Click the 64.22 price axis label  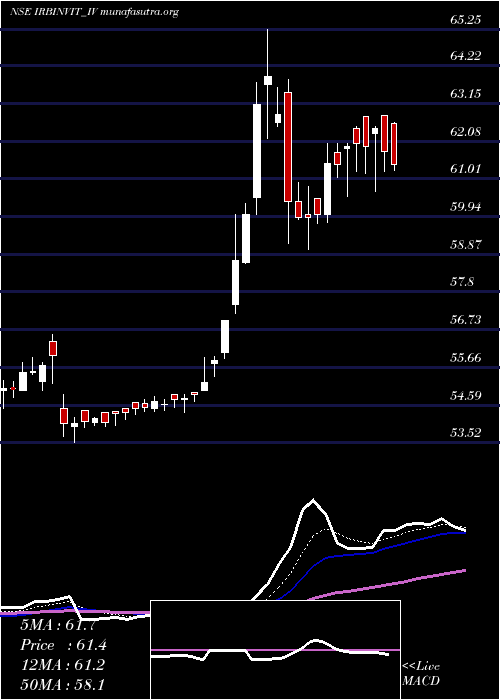tap(466, 56)
